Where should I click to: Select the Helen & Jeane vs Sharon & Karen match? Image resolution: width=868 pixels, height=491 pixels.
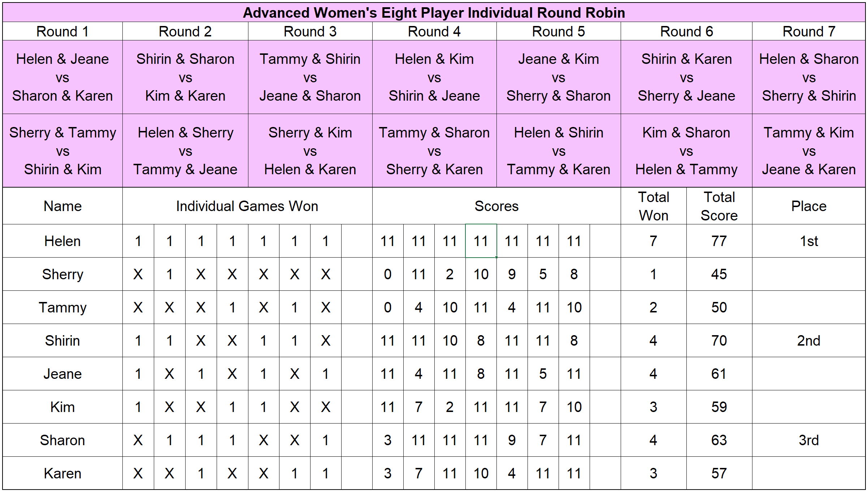coord(62,77)
